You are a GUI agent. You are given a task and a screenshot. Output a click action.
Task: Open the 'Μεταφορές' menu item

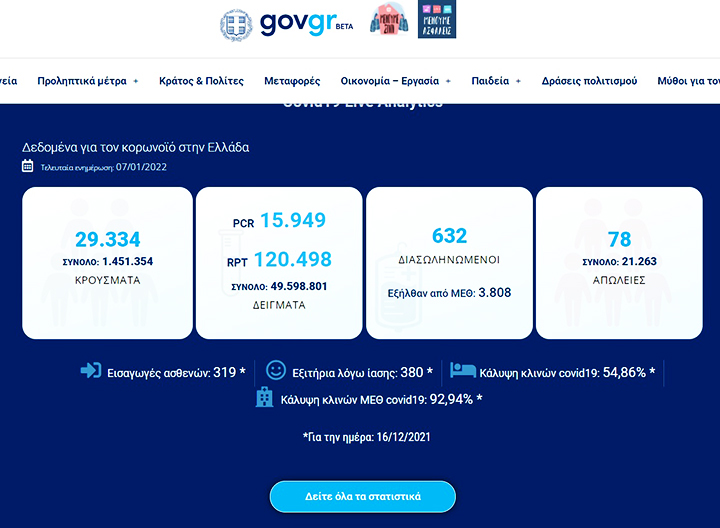tap(292, 81)
